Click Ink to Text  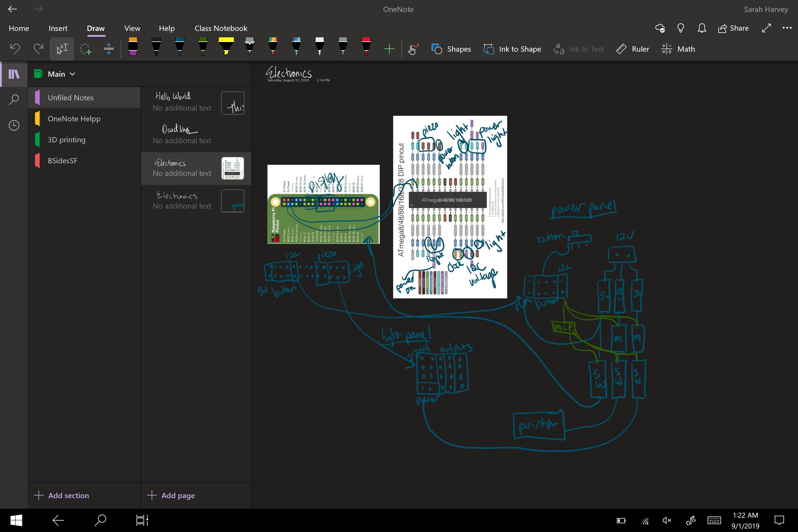[x=578, y=49]
